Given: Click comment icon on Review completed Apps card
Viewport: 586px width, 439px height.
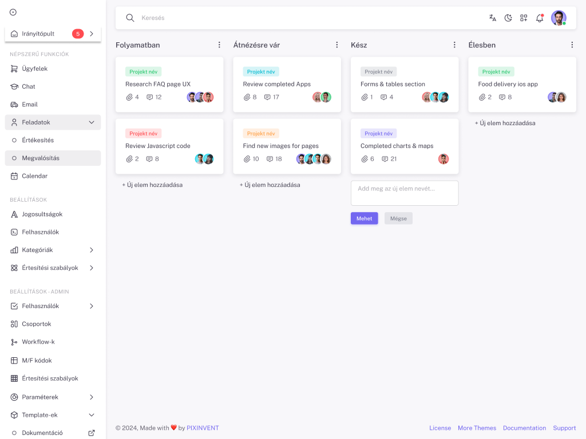Looking at the screenshot, I should pyautogui.click(x=267, y=97).
